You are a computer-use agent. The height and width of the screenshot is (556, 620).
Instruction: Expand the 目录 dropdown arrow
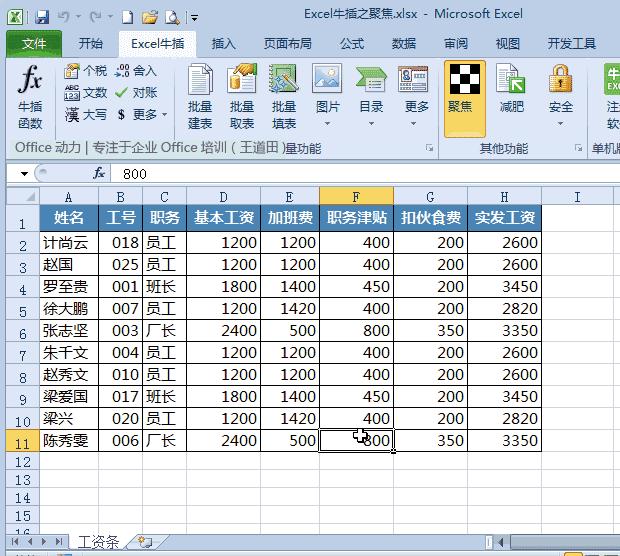point(371,124)
